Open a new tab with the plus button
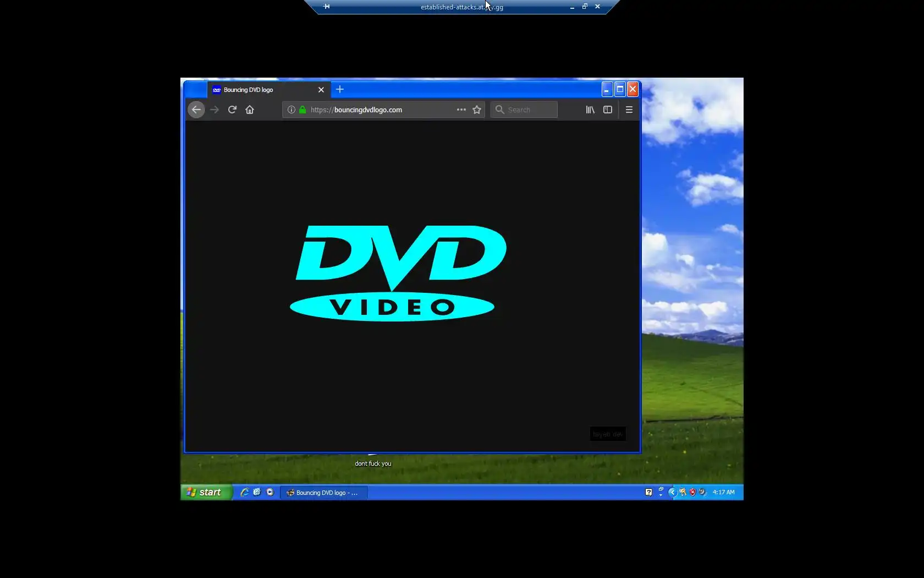The height and width of the screenshot is (578, 924). [340, 89]
